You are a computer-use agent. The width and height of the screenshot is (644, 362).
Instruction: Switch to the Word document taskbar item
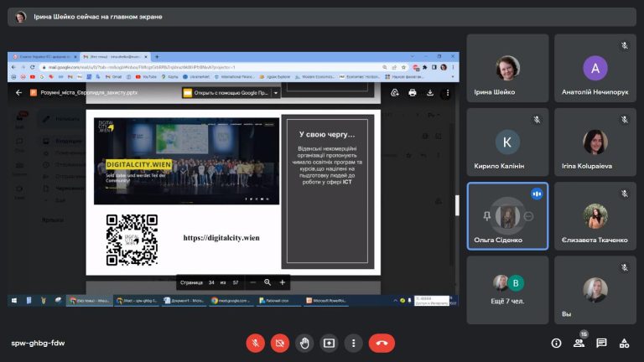[184, 301]
